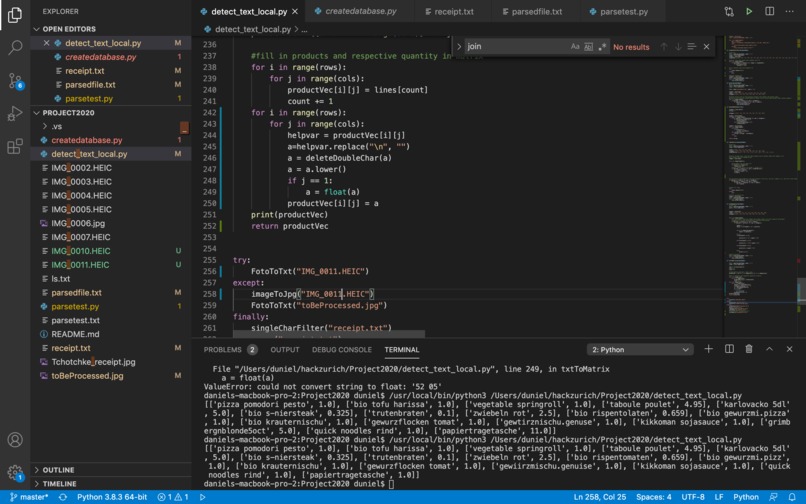
Task: Open the editor More Actions ellipsis
Action: tap(790, 11)
